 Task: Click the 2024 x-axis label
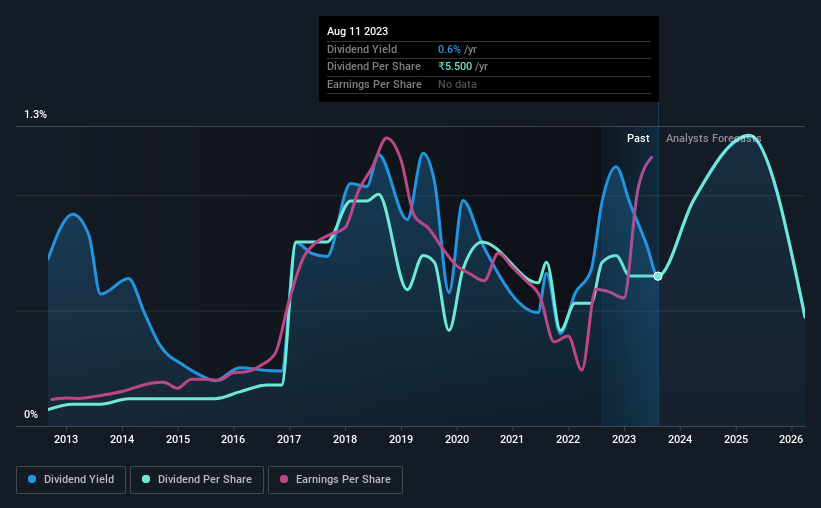(680, 439)
